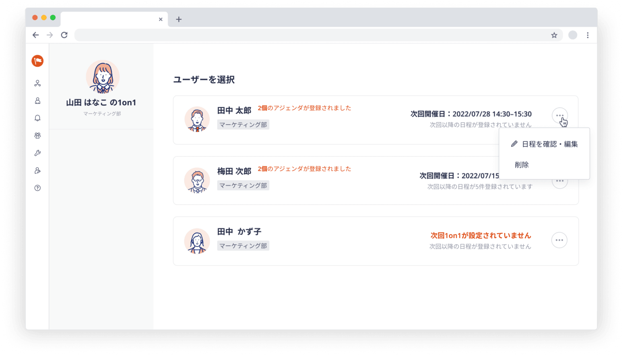
Task: Click 田中 太郎's avatar image
Action: click(x=197, y=119)
